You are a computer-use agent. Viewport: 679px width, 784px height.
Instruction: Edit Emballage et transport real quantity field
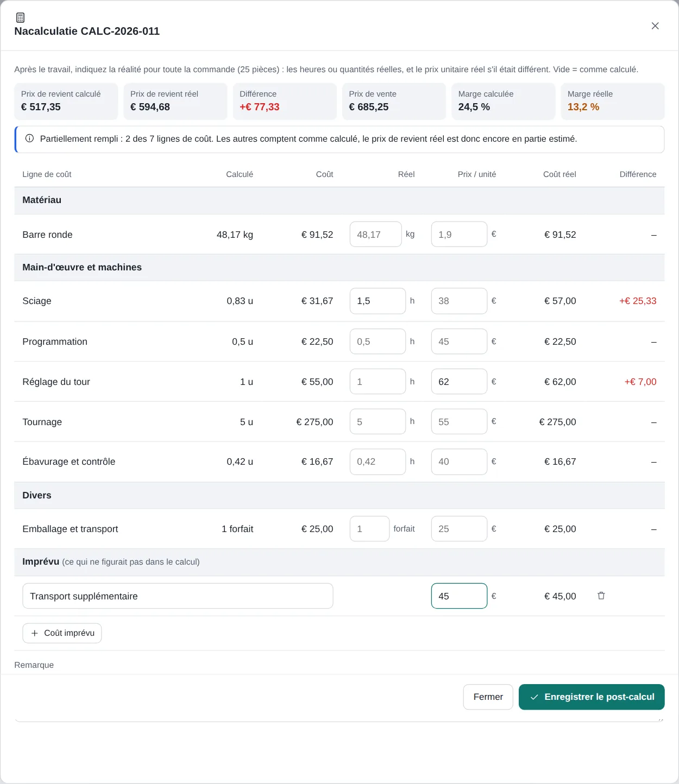(369, 529)
